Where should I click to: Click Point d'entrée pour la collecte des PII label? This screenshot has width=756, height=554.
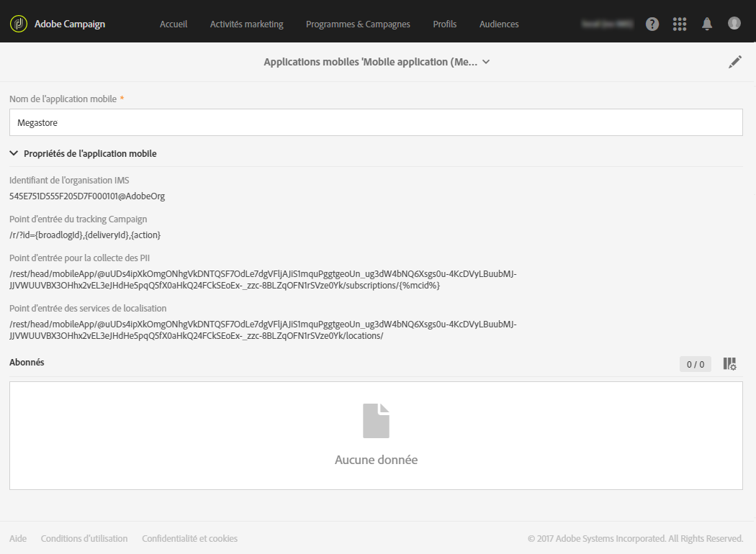79,258
